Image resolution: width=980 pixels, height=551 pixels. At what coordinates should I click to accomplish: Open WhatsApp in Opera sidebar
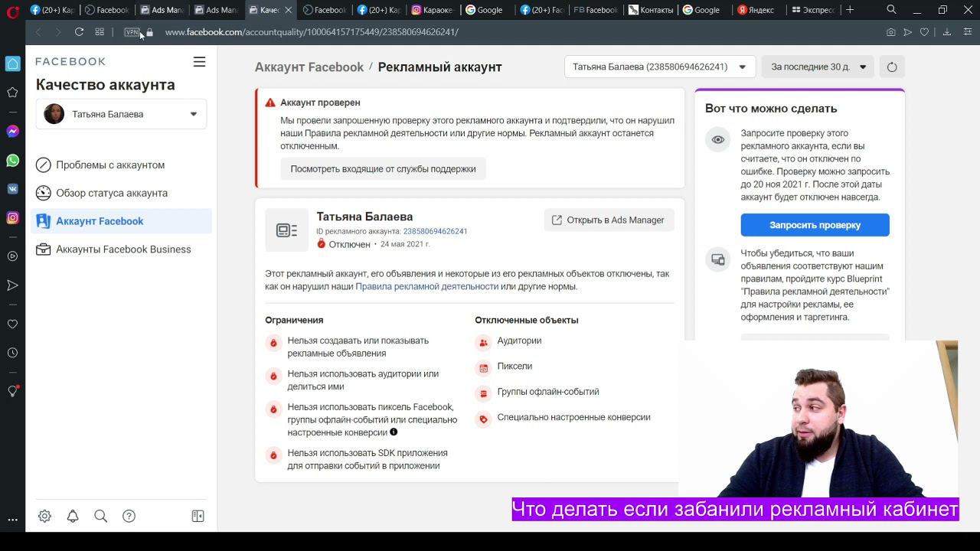(x=12, y=160)
